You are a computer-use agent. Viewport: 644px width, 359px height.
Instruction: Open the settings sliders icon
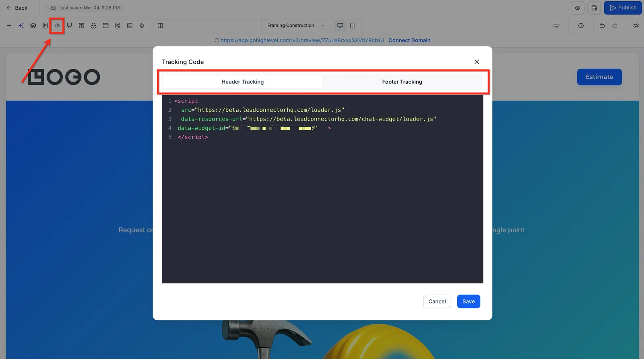(x=636, y=25)
